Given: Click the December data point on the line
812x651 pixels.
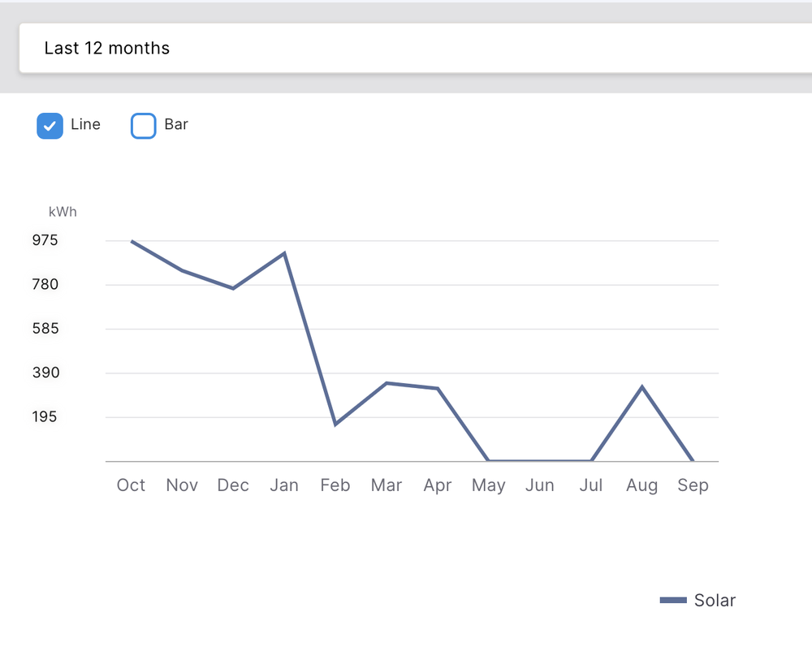Looking at the screenshot, I should click(233, 288).
